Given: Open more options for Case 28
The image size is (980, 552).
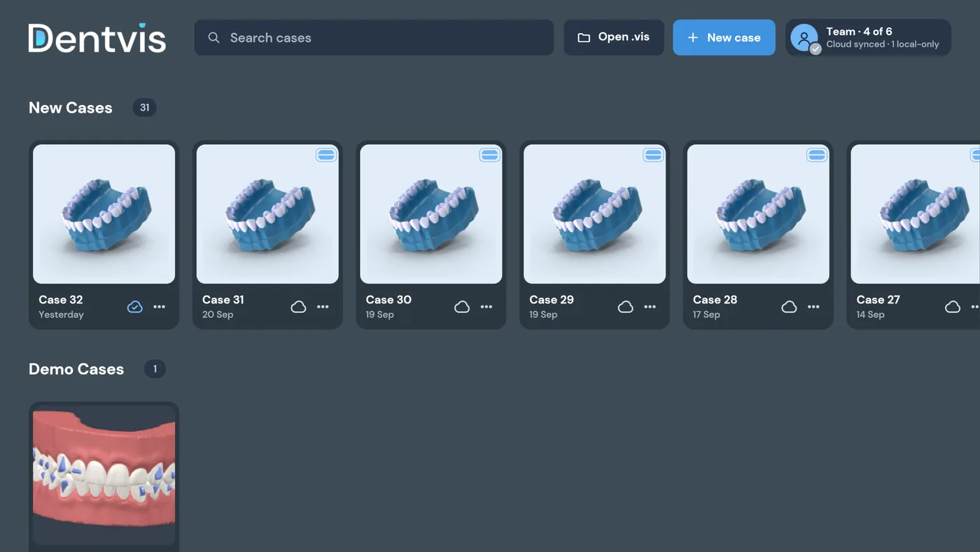Looking at the screenshot, I should [x=813, y=307].
